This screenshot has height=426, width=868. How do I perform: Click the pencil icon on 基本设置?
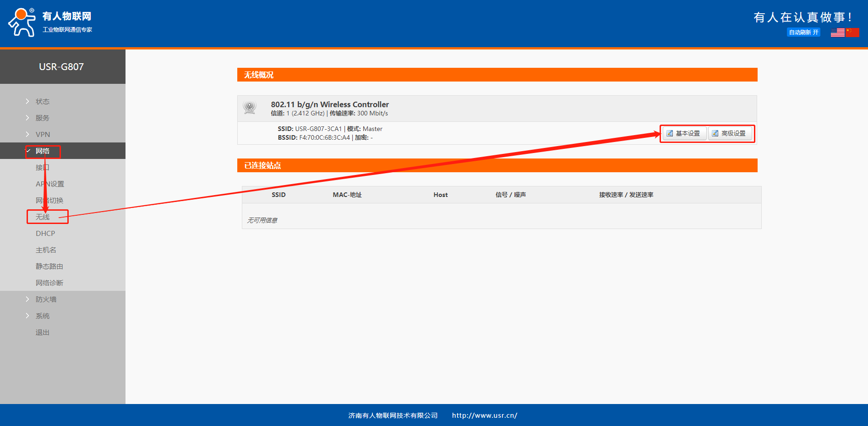[670, 133]
